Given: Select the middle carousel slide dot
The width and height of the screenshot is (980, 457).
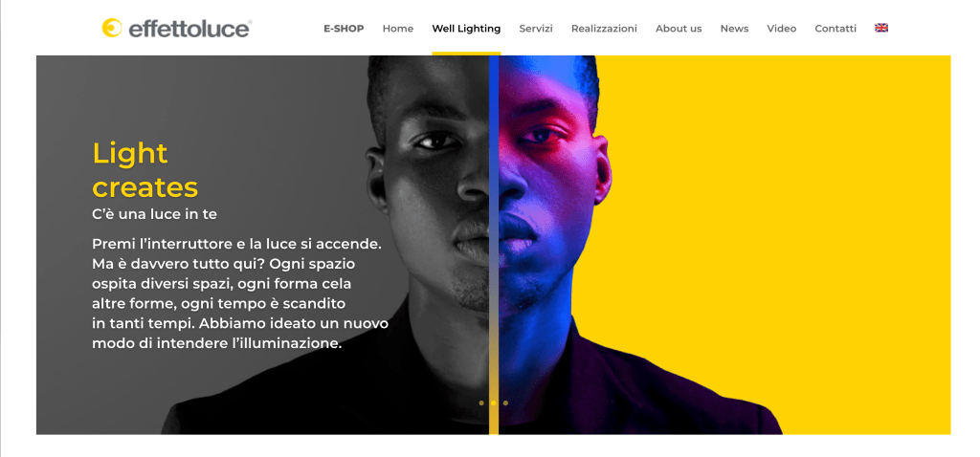Looking at the screenshot, I should (493, 403).
